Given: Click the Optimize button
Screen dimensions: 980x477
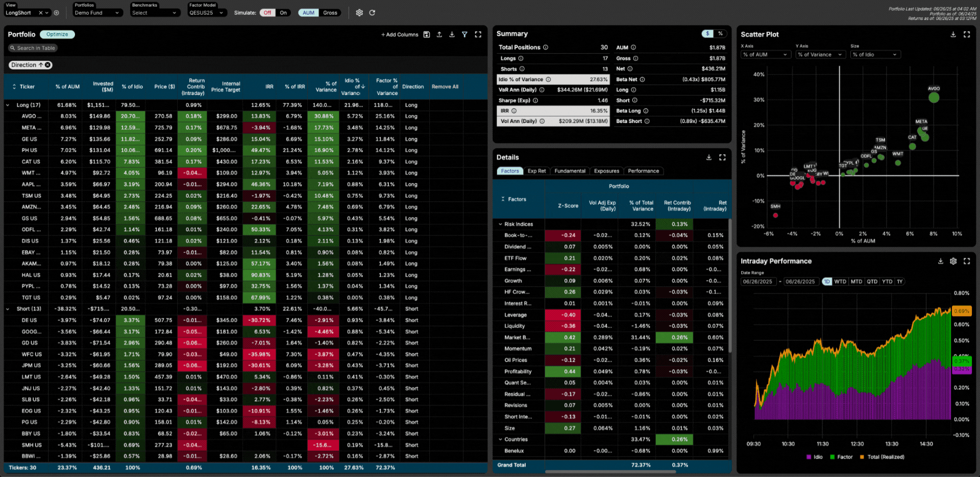Looking at the screenshot, I should pos(57,34).
